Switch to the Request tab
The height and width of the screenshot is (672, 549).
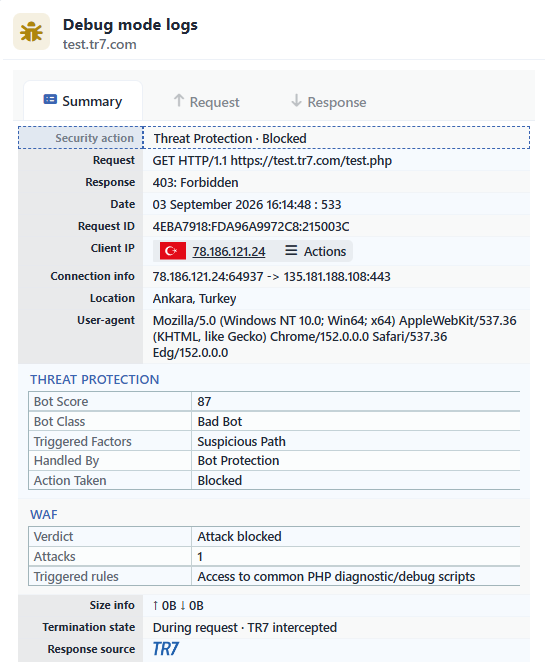click(x=207, y=102)
